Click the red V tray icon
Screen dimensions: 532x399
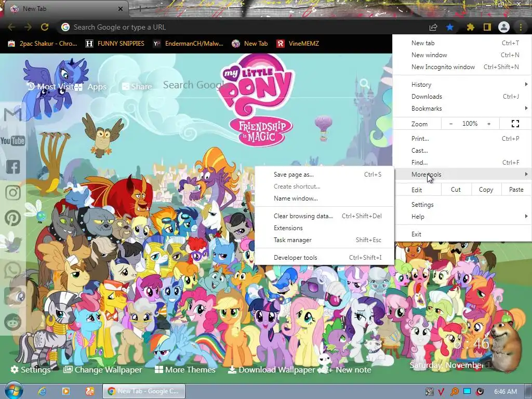441,392
